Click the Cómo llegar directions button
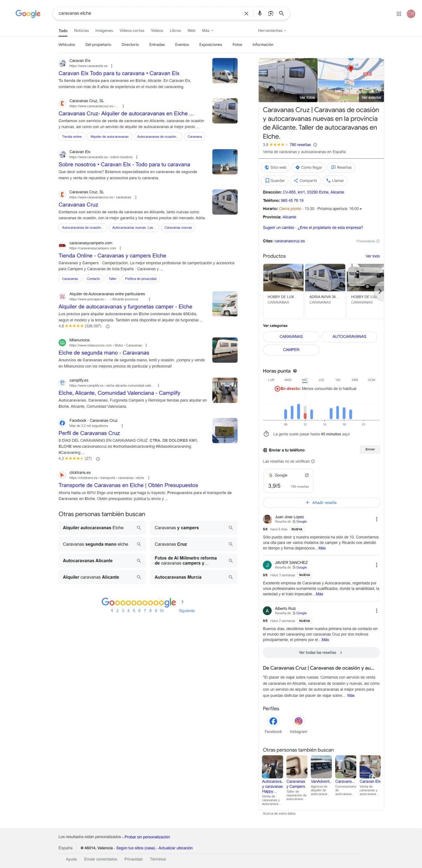The width and height of the screenshot is (422, 868). point(309,167)
